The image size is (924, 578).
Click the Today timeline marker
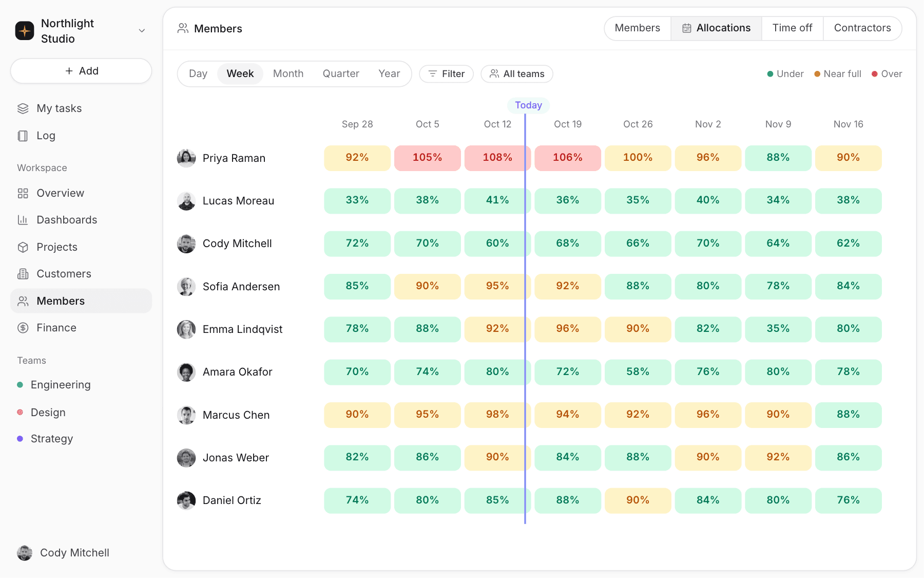[x=528, y=105]
